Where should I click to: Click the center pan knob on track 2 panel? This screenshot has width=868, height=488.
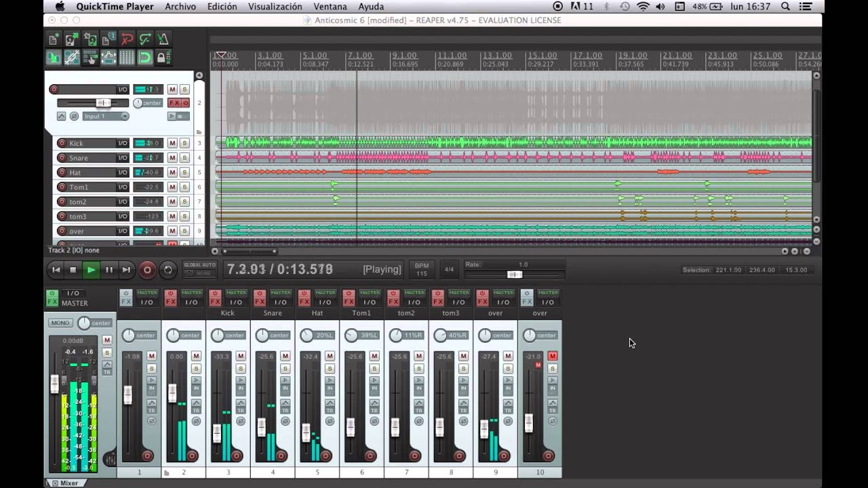point(138,103)
